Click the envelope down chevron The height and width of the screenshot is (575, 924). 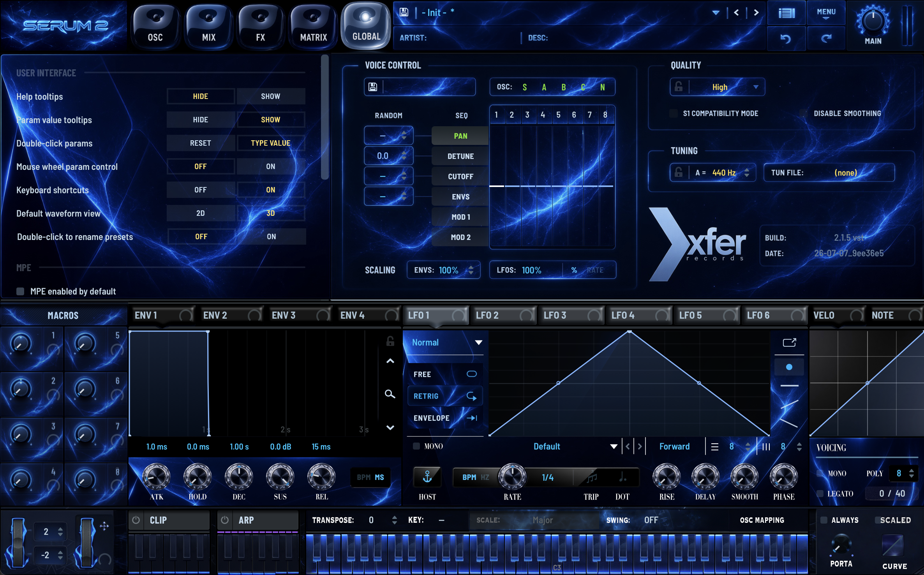pos(390,427)
